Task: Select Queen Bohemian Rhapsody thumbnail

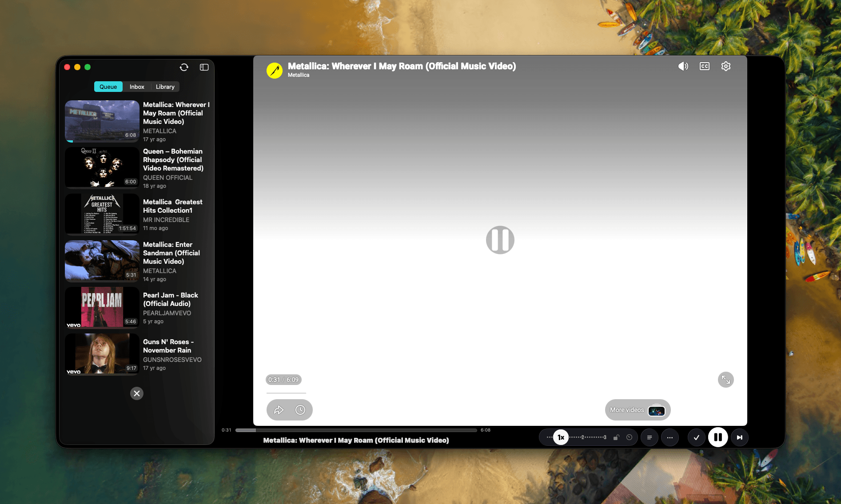Action: coord(102,168)
